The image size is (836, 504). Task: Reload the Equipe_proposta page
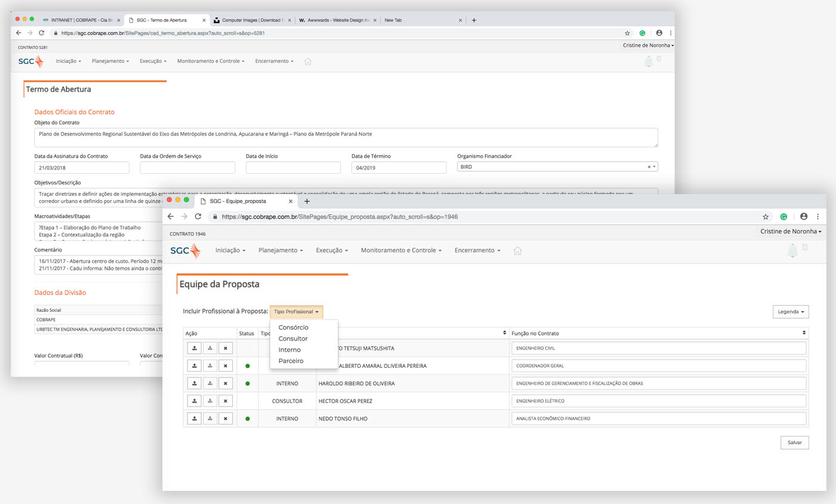tap(198, 217)
